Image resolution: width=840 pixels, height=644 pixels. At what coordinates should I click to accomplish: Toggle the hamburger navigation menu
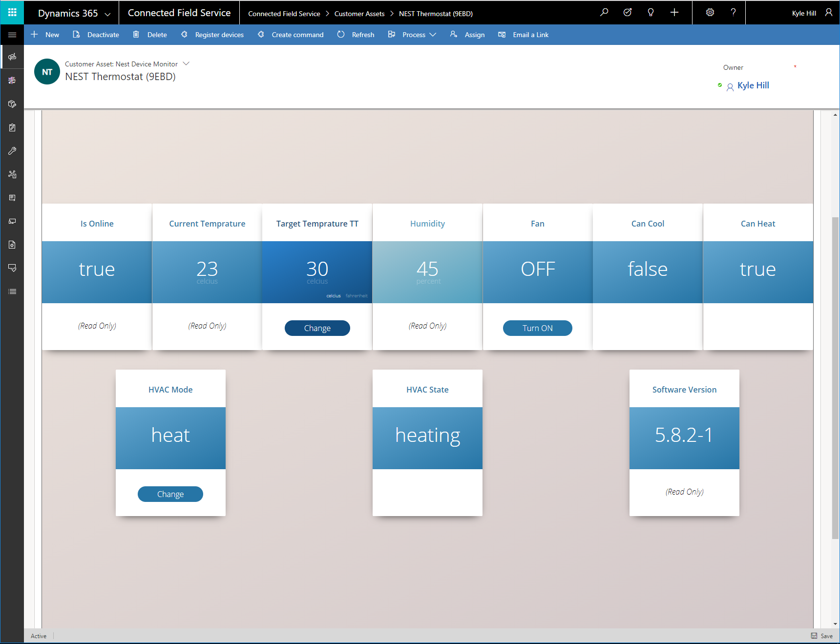point(12,35)
